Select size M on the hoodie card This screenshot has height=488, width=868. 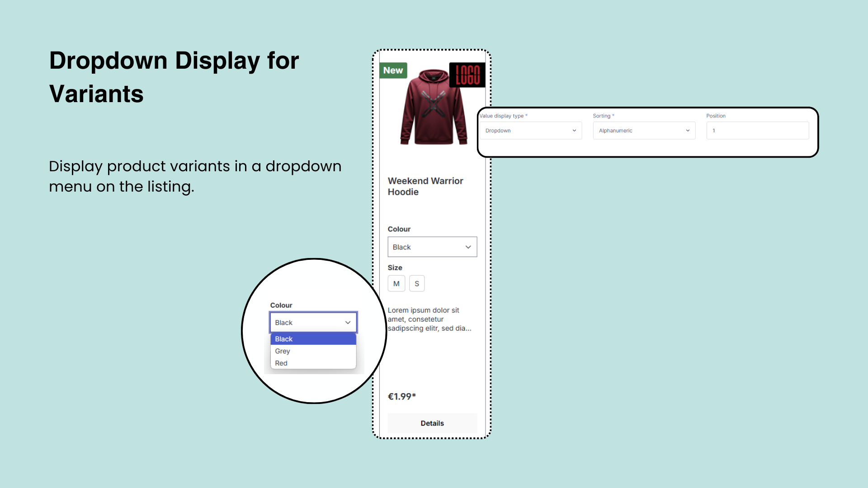[396, 284]
